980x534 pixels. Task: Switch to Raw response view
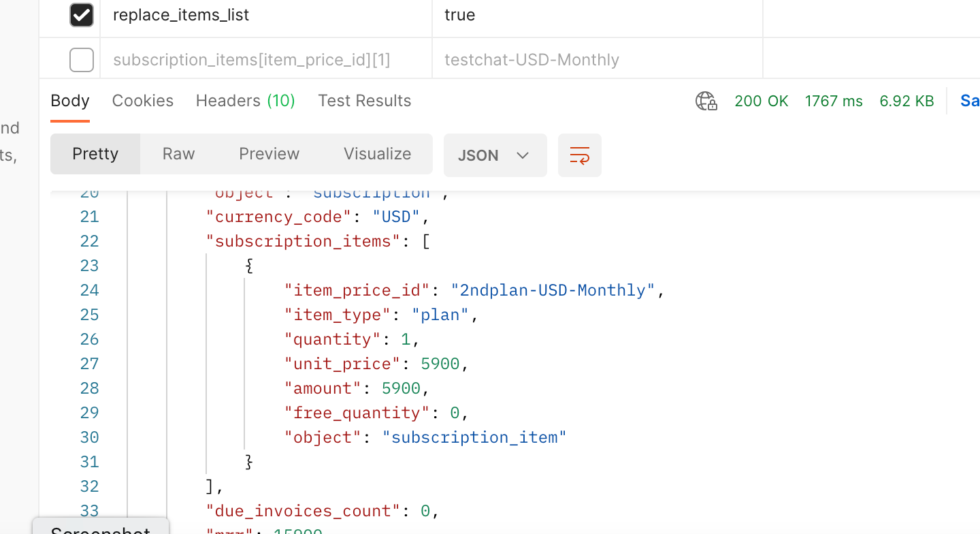pos(178,154)
